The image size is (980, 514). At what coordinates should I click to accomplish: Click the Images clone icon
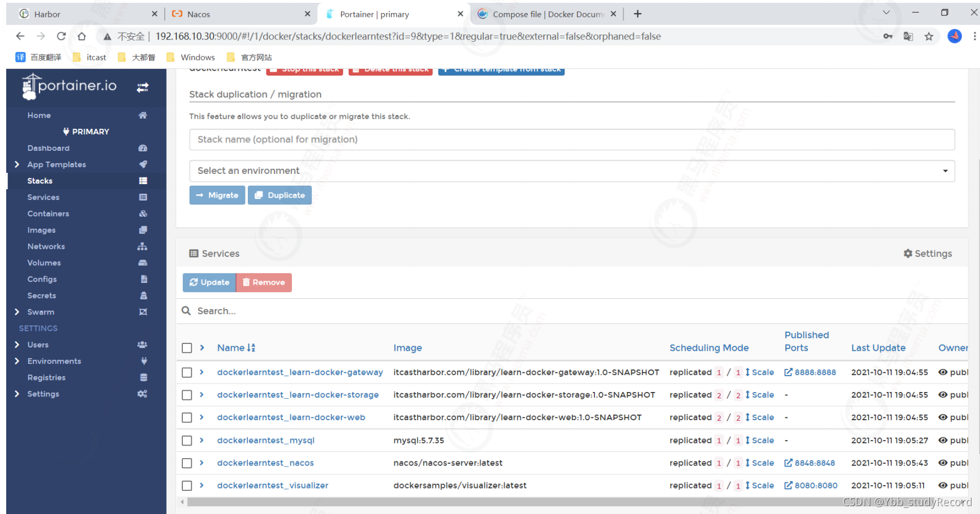143,230
